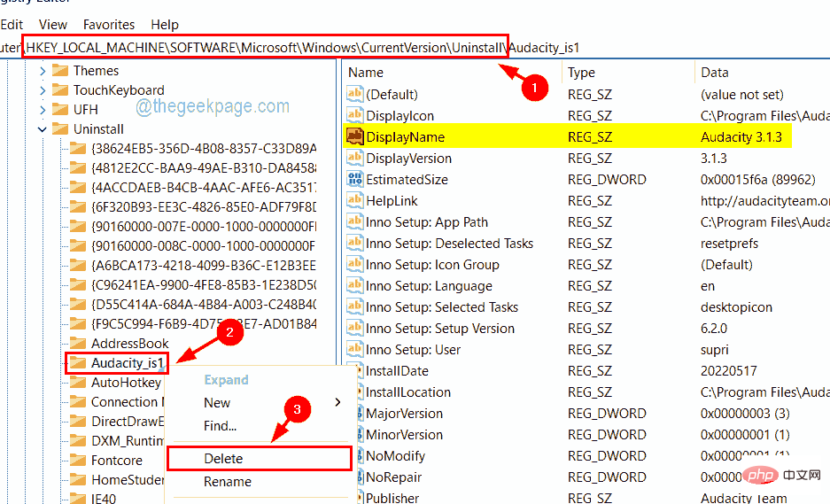Select the MinorVersion value name

[x=405, y=435]
